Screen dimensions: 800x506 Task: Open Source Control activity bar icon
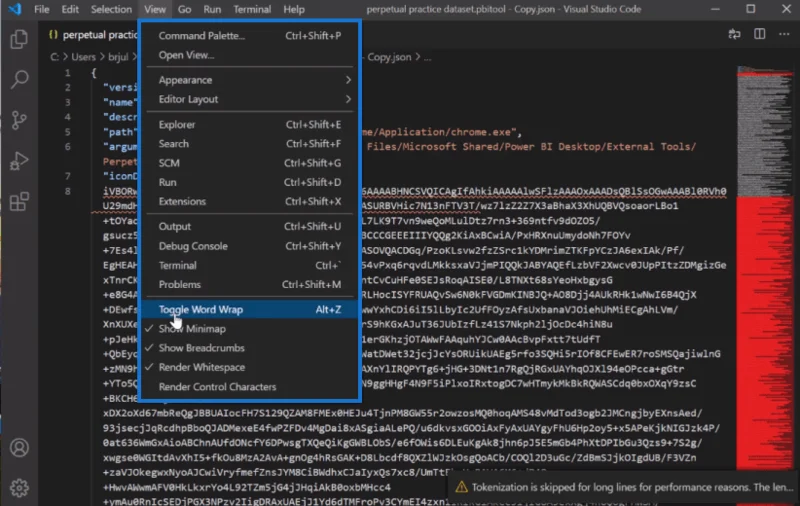click(x=19, y=120)
